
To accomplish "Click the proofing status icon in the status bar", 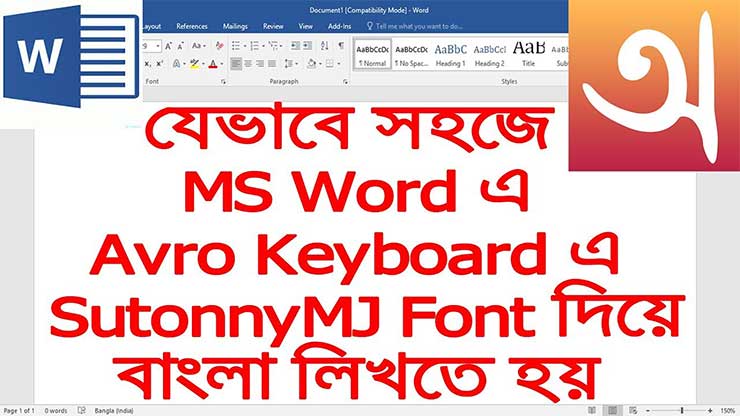I will point(82,410).
